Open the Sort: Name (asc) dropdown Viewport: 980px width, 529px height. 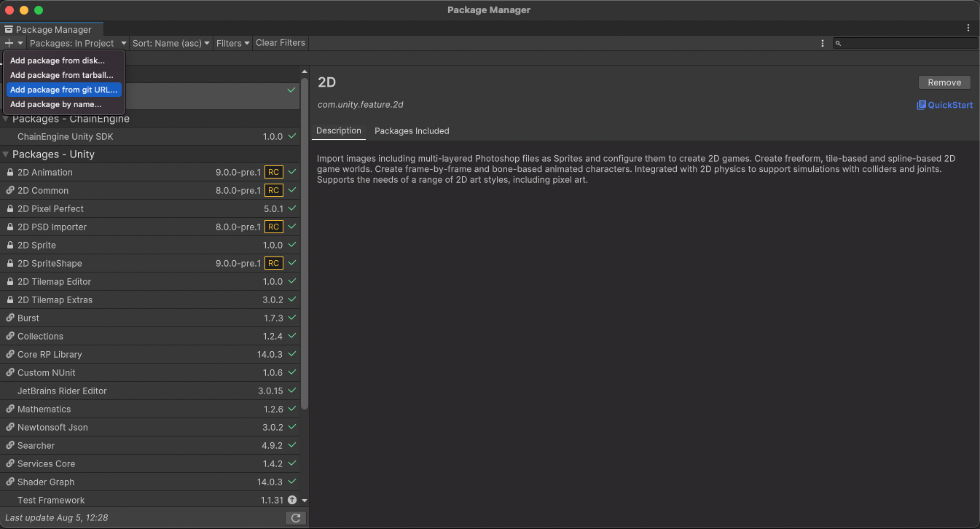(x=171, y=44)
